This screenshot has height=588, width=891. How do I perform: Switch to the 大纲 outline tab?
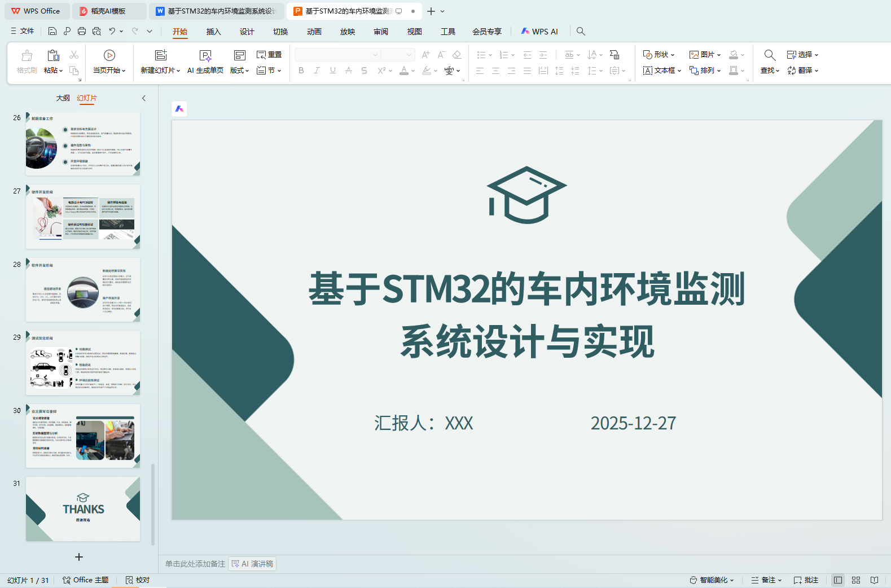(x=63, y=98)
